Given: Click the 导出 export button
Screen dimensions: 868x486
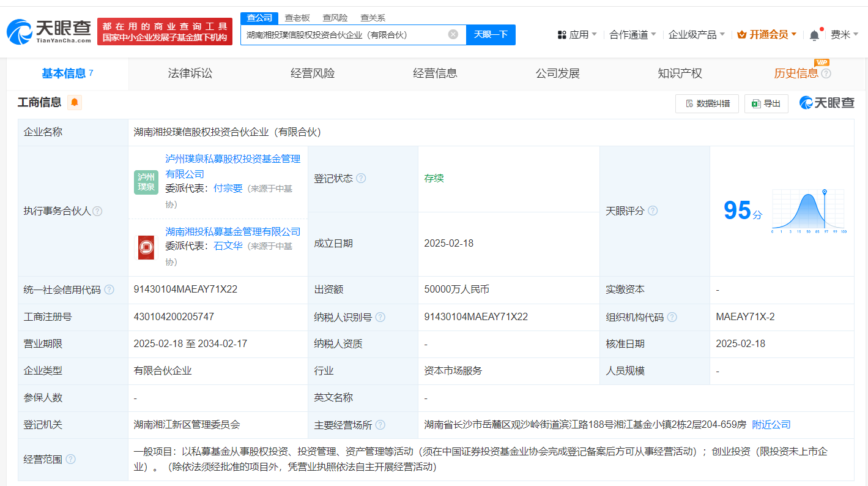Looking at the screenshot, I should point(766,103).
